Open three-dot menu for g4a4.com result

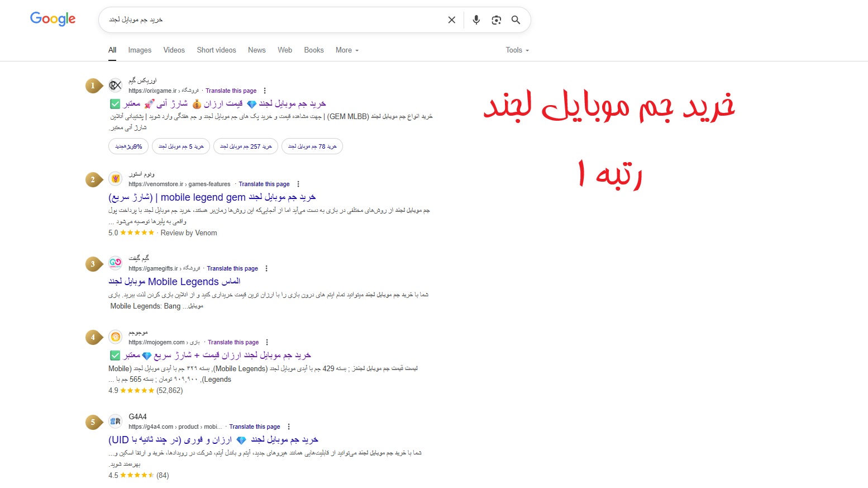coord(289,427)
